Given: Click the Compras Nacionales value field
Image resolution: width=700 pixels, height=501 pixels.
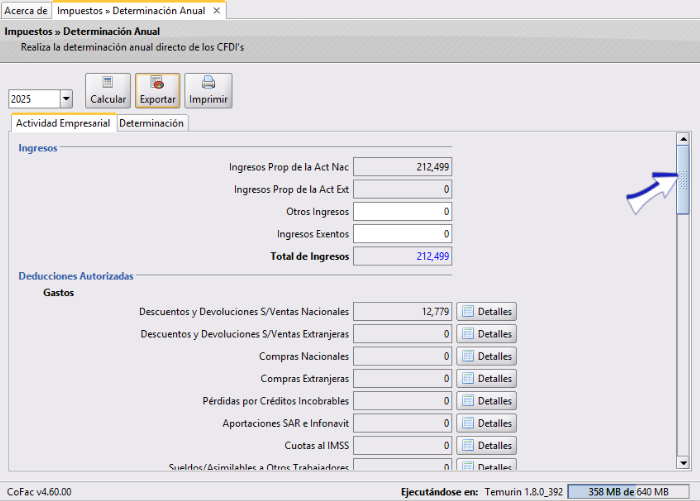Looking at the screenshot, I should pyautogui.click(x=402, y=356).
